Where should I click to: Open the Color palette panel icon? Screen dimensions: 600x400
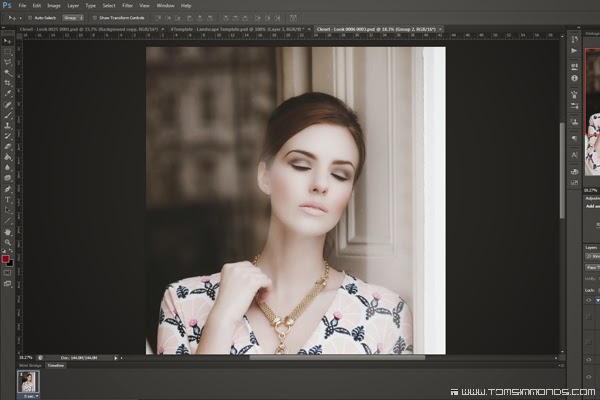click(574, 171)
